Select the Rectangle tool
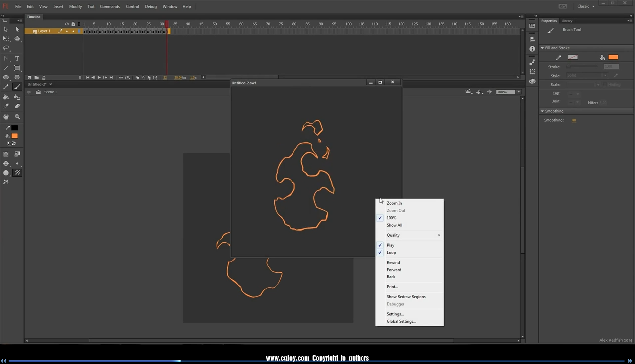This screenshot has height=364, width=635. click(x=17, y=68)
